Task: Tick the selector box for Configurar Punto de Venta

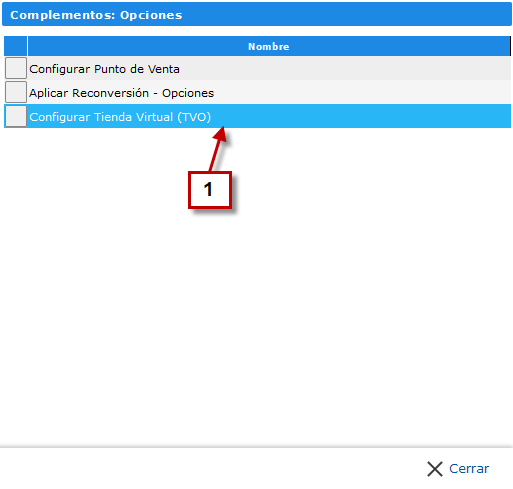Action: [x=16, y=68]
